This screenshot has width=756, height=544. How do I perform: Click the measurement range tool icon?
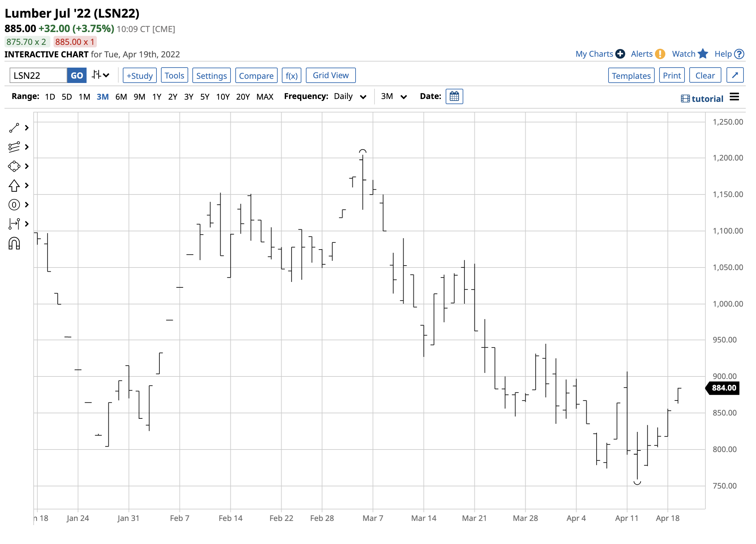[x=14, y=224]
